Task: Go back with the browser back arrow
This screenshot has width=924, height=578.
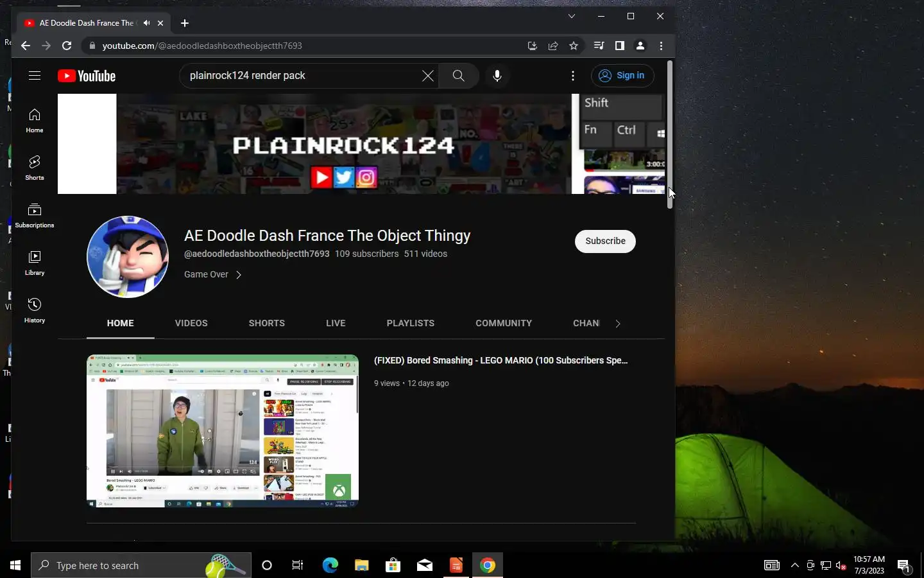Action: coord(25,46)
